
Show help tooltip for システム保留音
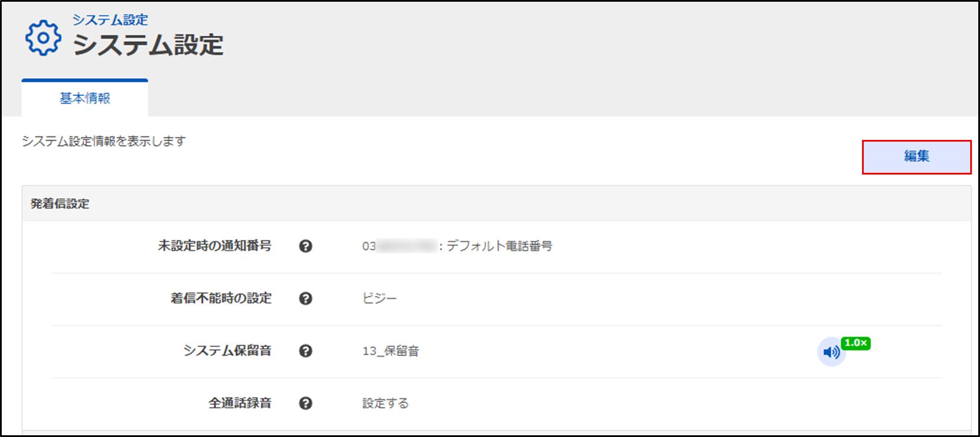click(x=306, y=351)
